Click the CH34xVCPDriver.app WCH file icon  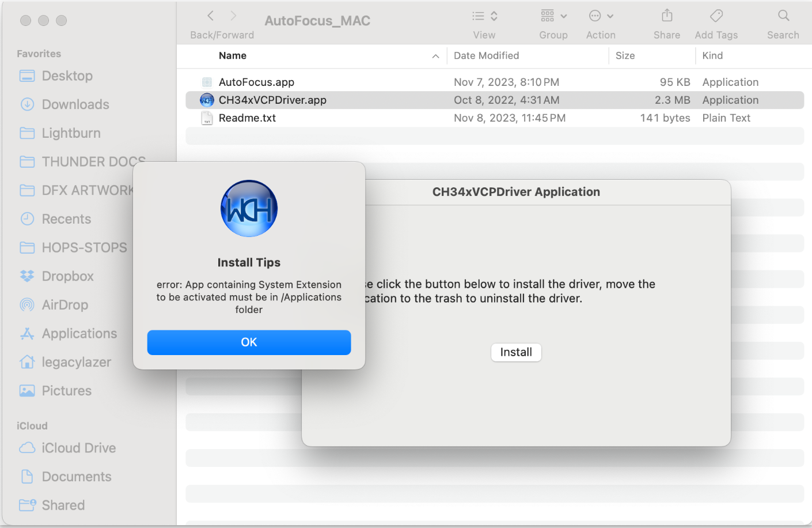(207, 100)
